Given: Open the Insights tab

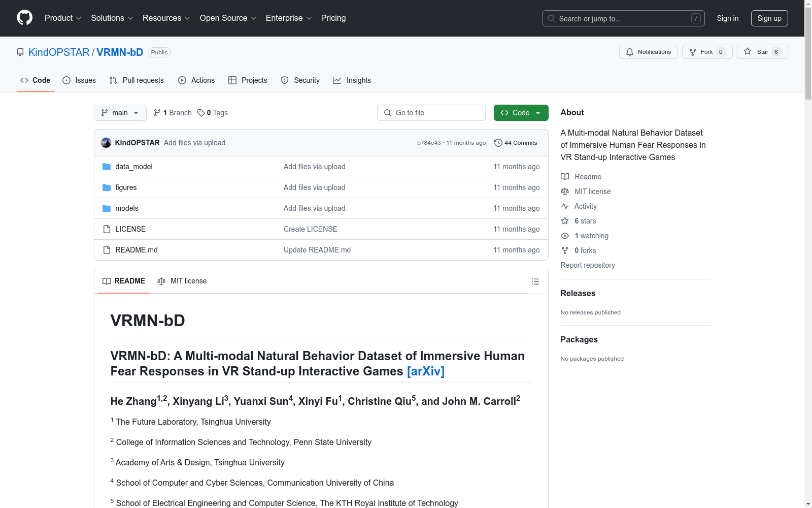Looking at the screenshot, I should click(x=352, y=80).
